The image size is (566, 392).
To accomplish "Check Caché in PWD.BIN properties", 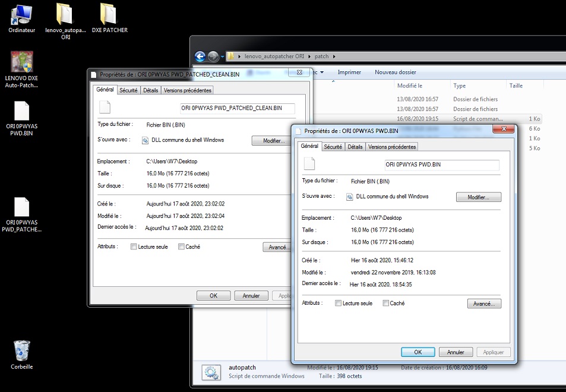I will (386, 304).
